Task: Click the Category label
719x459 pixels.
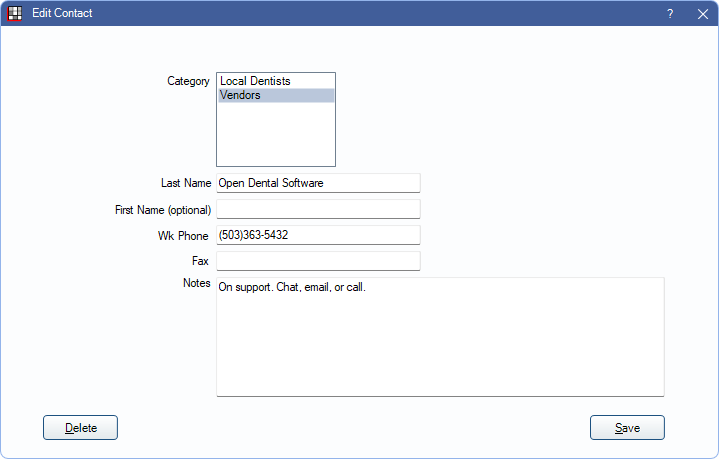Action: click(188, 81)
